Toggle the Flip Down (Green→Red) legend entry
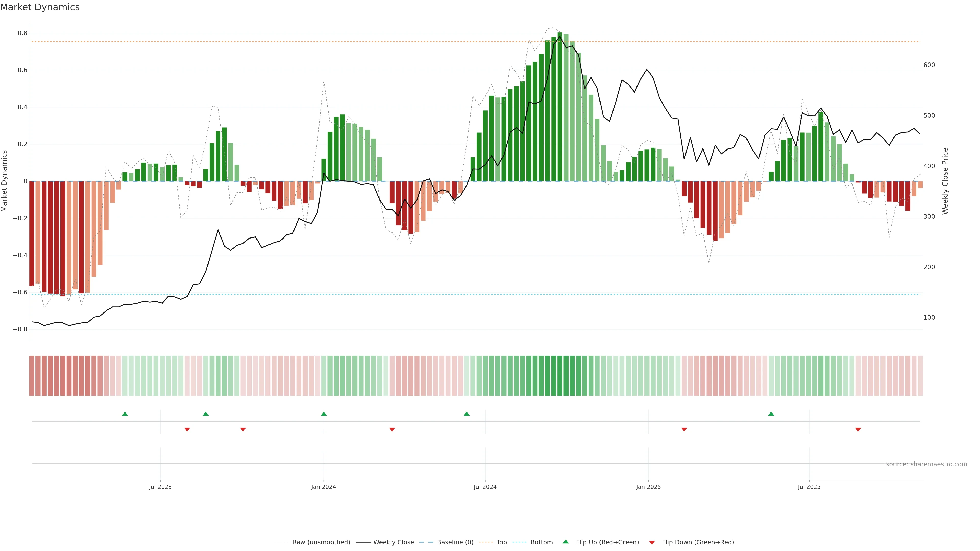 pos(698,542)
